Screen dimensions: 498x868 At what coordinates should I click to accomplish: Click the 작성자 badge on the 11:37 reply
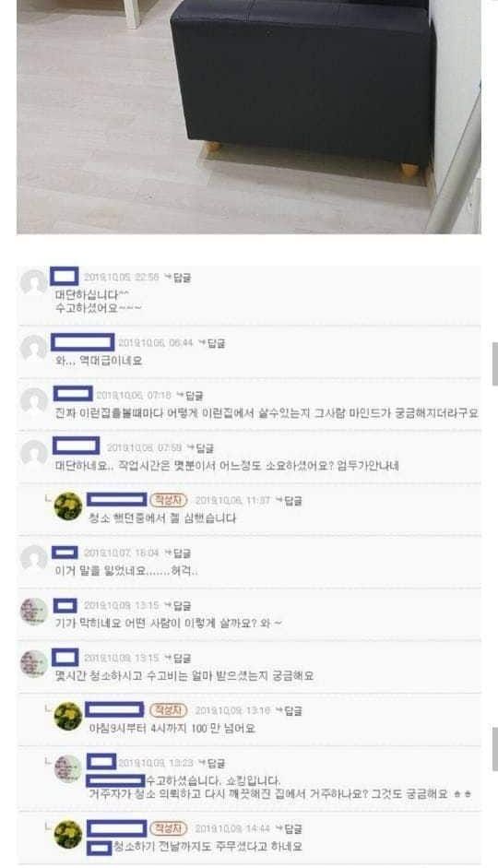click(x=168, y=500)
